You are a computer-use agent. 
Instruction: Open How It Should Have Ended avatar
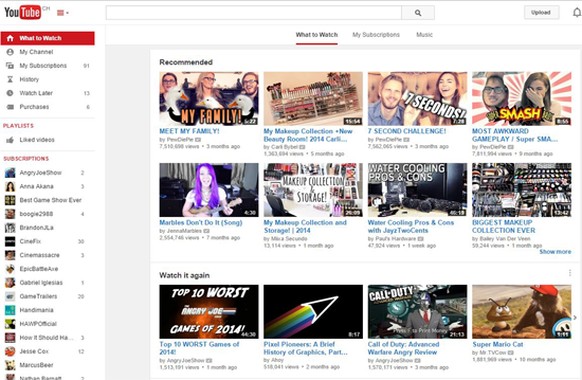coord(10,337)
